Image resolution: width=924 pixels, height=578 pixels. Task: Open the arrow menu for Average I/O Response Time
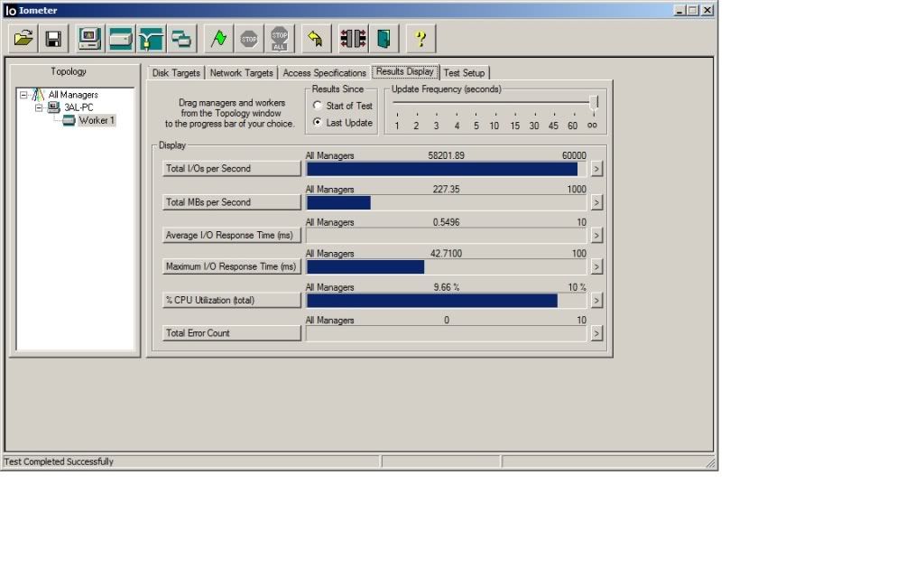tap(596, 236)
